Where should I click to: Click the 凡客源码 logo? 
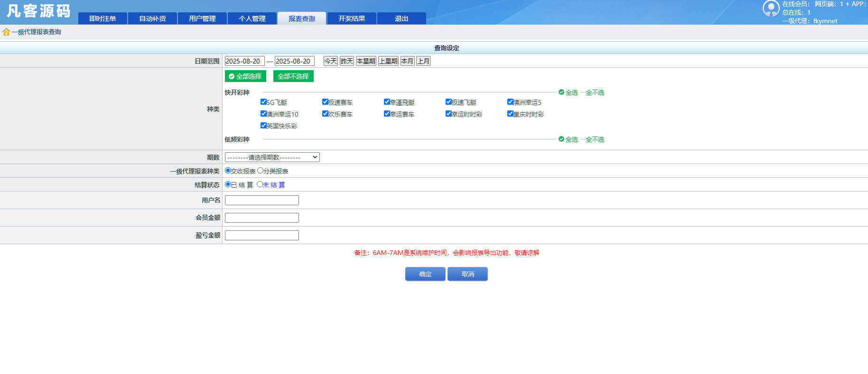tap(38, 11)
